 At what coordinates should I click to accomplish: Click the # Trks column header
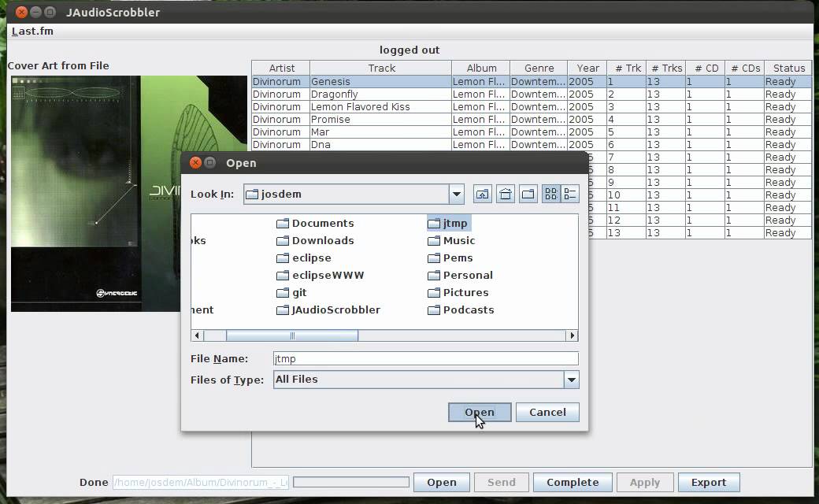point(666,69)
